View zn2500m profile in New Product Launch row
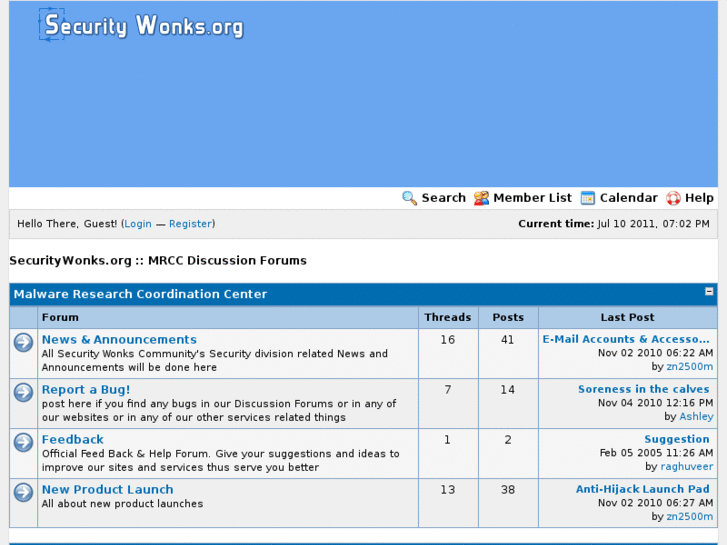 pos(689,516)
